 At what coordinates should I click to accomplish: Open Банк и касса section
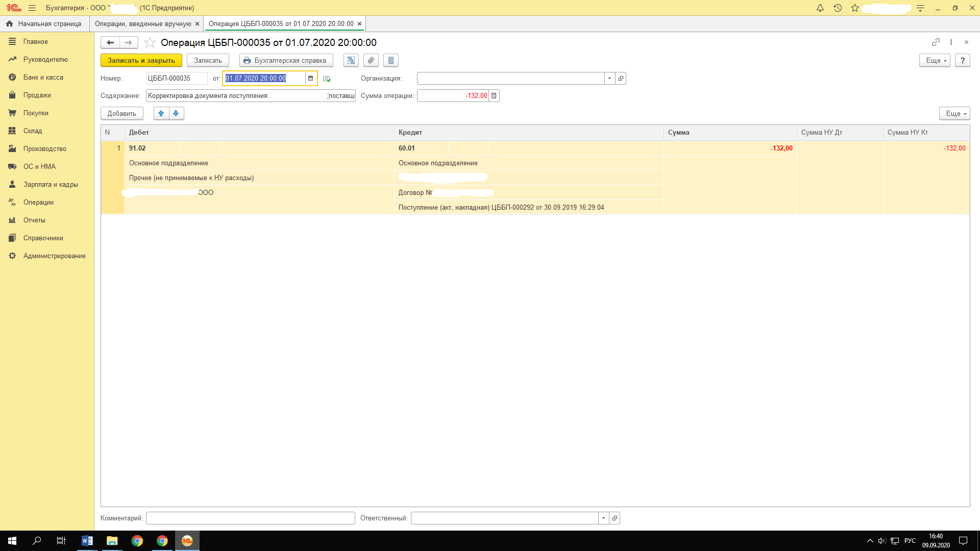[43, 77]
